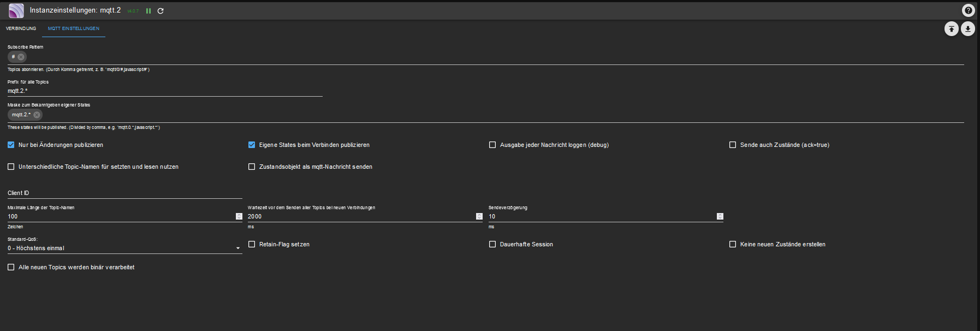The image size is (980, 331).
Task: Select the MQTT Einstellungen tab
Action: [x=74, y=28]
